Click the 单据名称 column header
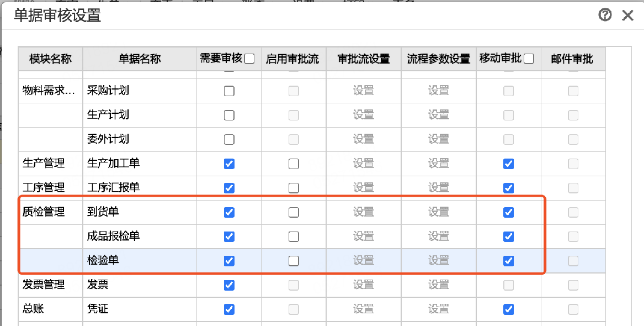The width and height of the screenshot is (644, 326). point(140,59)
